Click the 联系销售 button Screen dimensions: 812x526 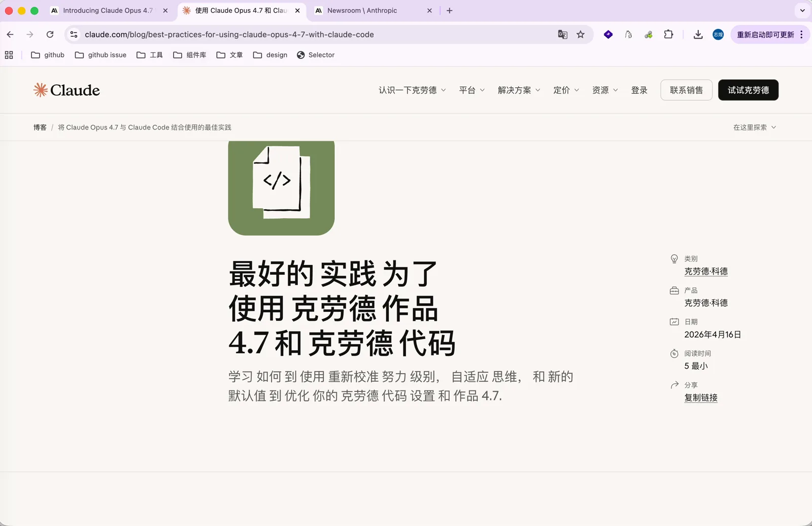point(686,90)
